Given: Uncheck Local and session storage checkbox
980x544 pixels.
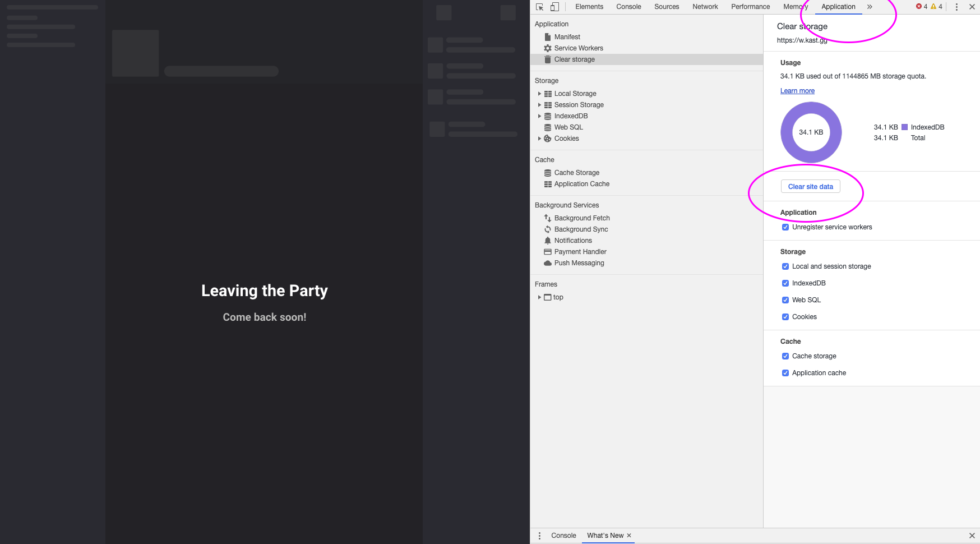Looking at the screenshot, I should coord(785,266).
